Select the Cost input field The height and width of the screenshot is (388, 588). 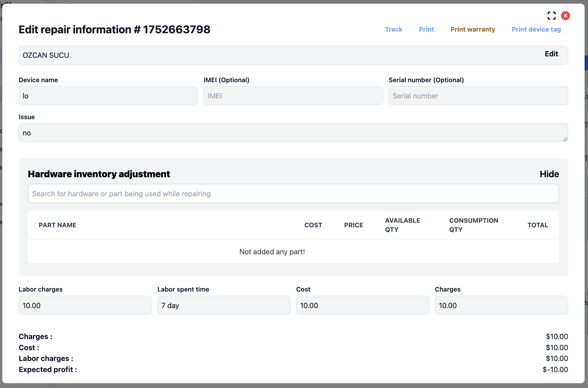(x=363, y=306)
